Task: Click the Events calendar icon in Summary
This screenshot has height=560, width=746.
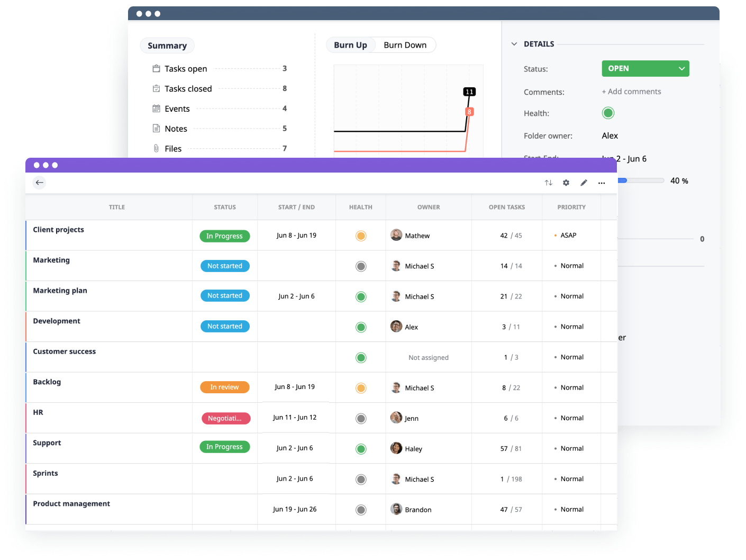Action: 156,108
